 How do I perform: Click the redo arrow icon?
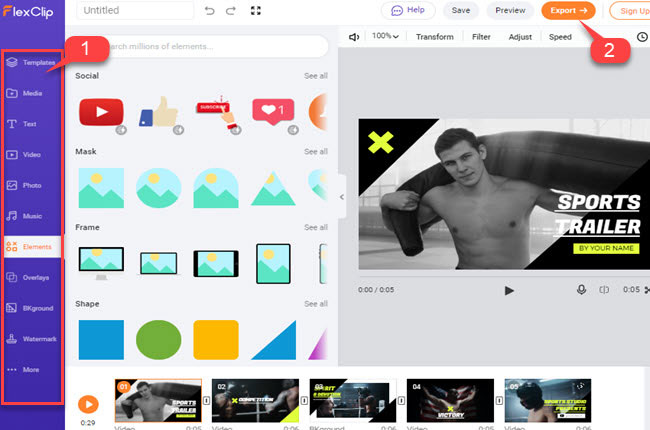(231, 10)
